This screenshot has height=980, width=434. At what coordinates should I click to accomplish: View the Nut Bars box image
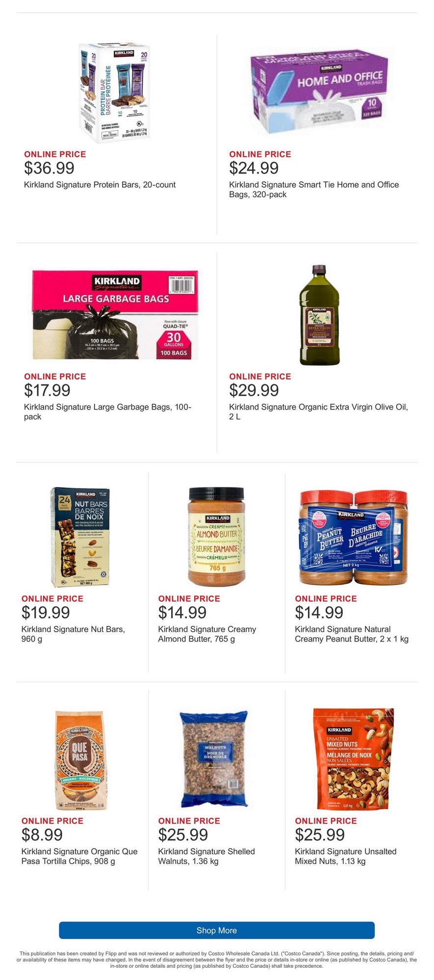[x=80, y=537]
